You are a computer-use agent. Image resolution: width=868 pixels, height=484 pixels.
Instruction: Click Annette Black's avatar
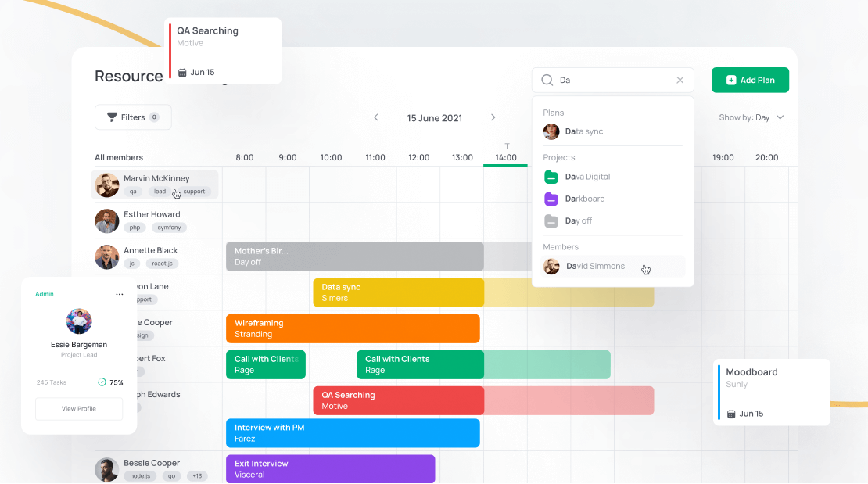(x=107, y=257)
